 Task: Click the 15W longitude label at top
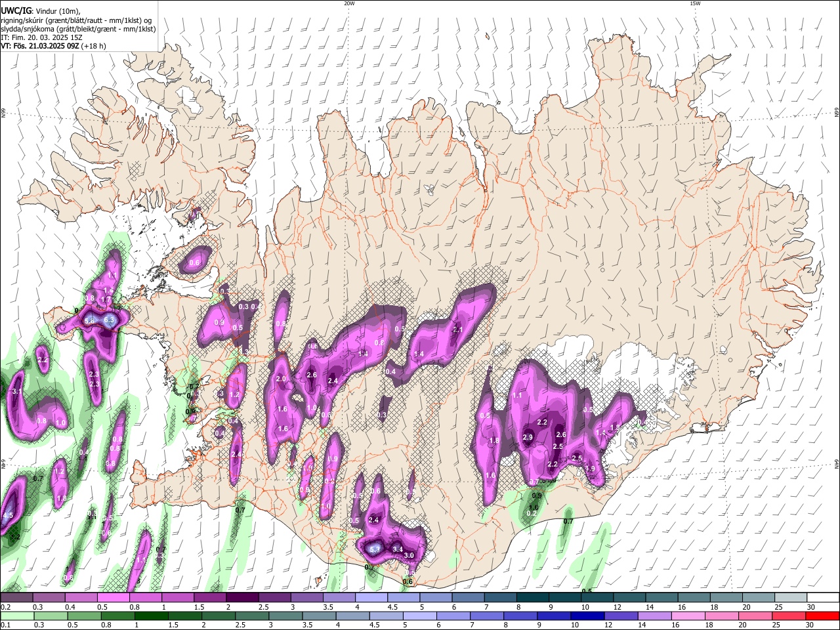click(x=695, y=3)
